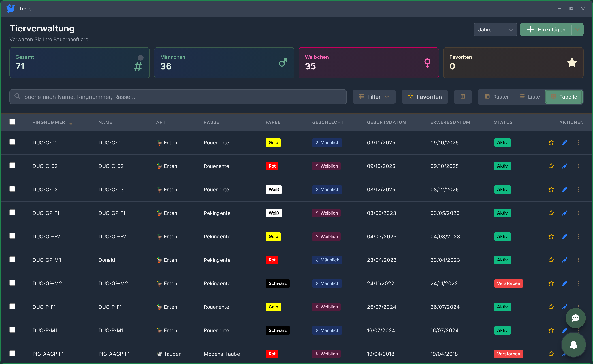This screenshot has width=593, height=364.
Task: Switch to Raster view
Action: click(497, 97)
